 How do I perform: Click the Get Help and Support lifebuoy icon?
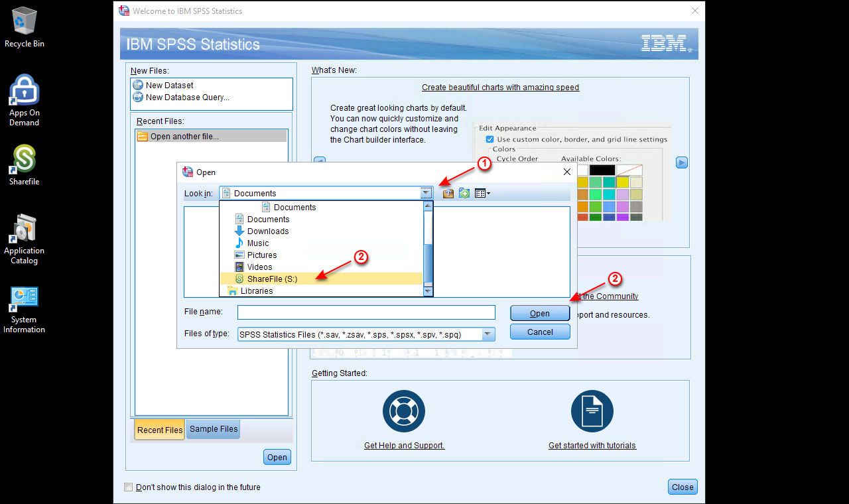pyautogui.click(x=404, y=411)
